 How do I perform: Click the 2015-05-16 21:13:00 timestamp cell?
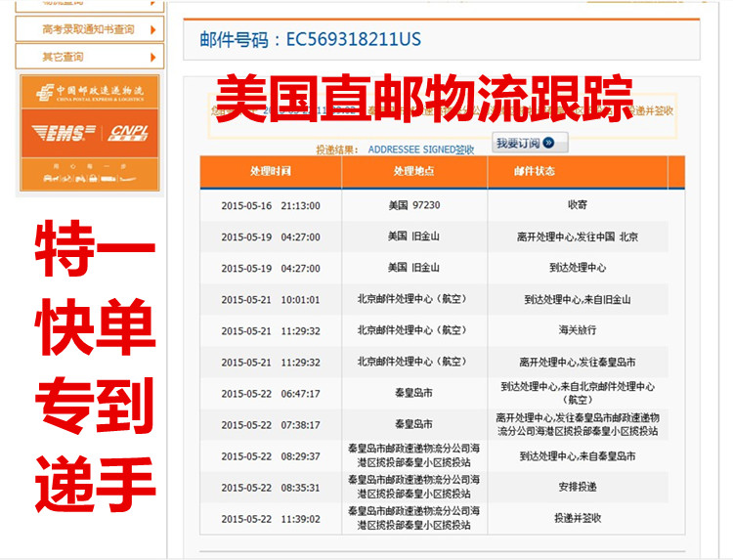click(271, 206)
